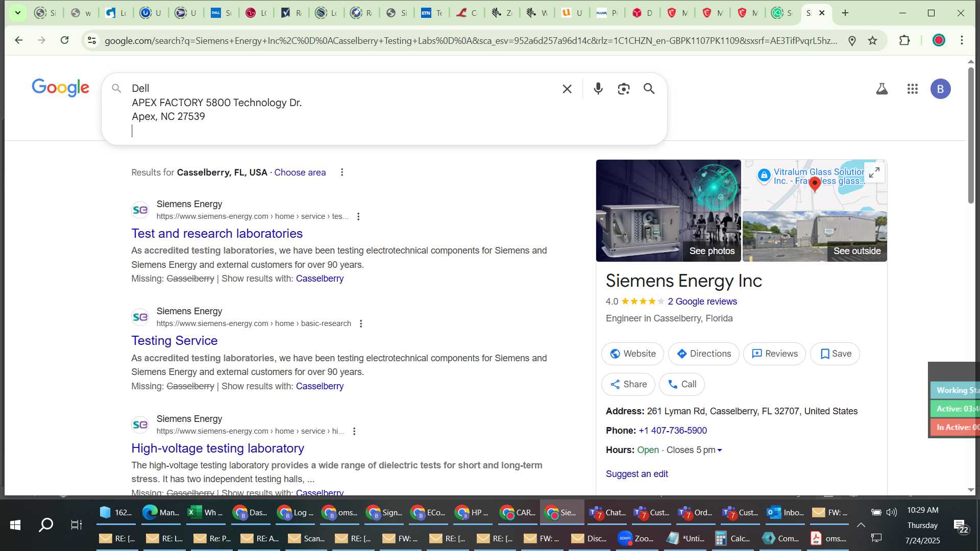Click phone number +1 407-736-5900
This screenshot has height=551, width=980.
click(x=673, y=431)
